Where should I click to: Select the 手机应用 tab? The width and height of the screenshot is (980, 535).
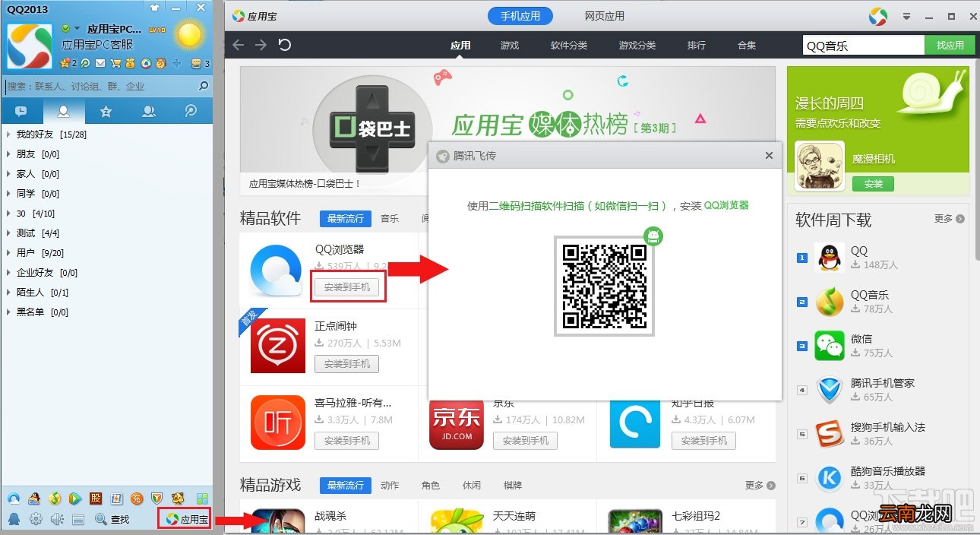click(x=521, y=15)
